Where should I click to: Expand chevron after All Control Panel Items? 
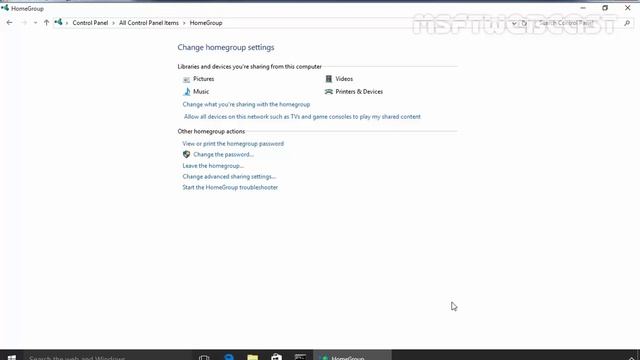(x=184, y=23)
